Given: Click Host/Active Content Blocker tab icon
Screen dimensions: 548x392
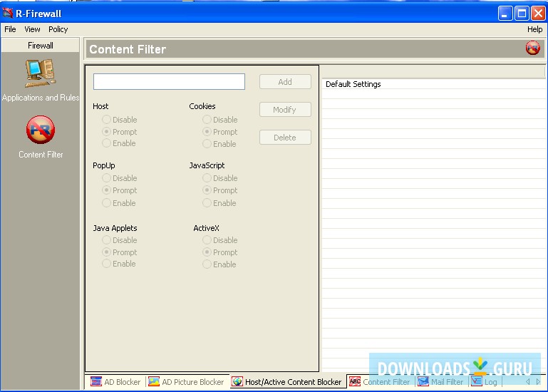Looking at the screenshot, I should tap(237, 381).
